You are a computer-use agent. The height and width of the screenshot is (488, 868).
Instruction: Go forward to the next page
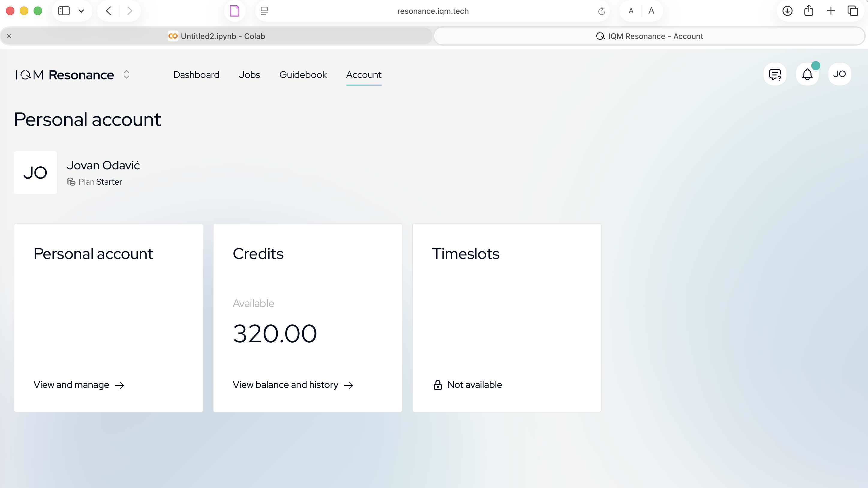pos(130,11)
